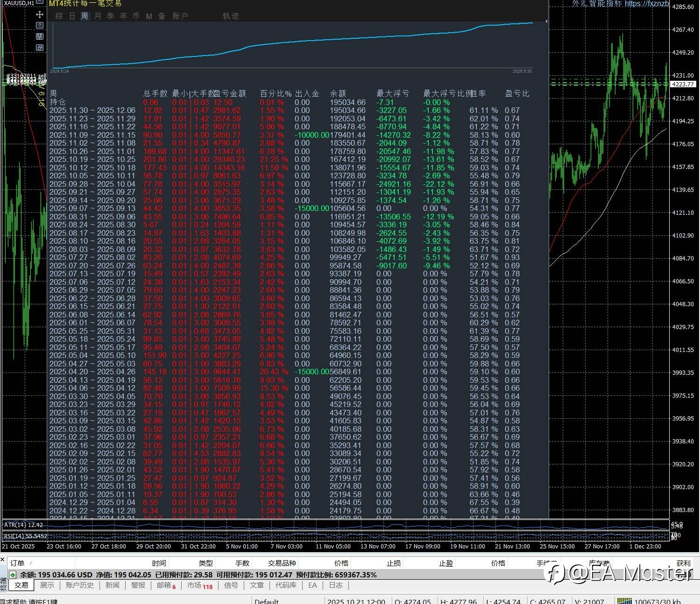
Task: Open the 币 symbol statistics tab
Action: pyautogui.click(x=136, y=16)
